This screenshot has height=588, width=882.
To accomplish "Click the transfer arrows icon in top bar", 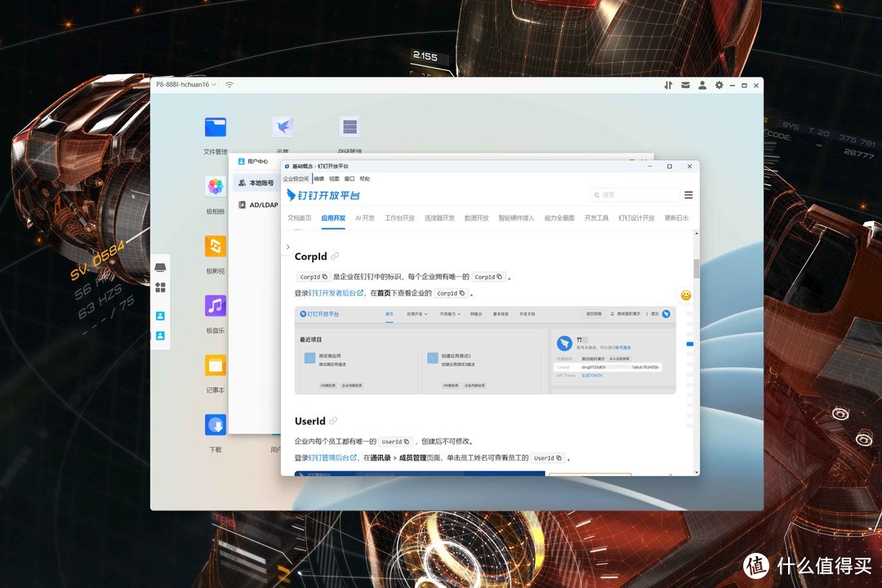I will (668, 85).
